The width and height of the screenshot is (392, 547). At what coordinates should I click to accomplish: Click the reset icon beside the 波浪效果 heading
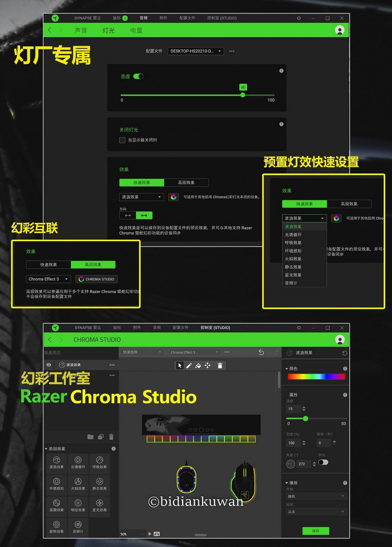pos(345,353)
